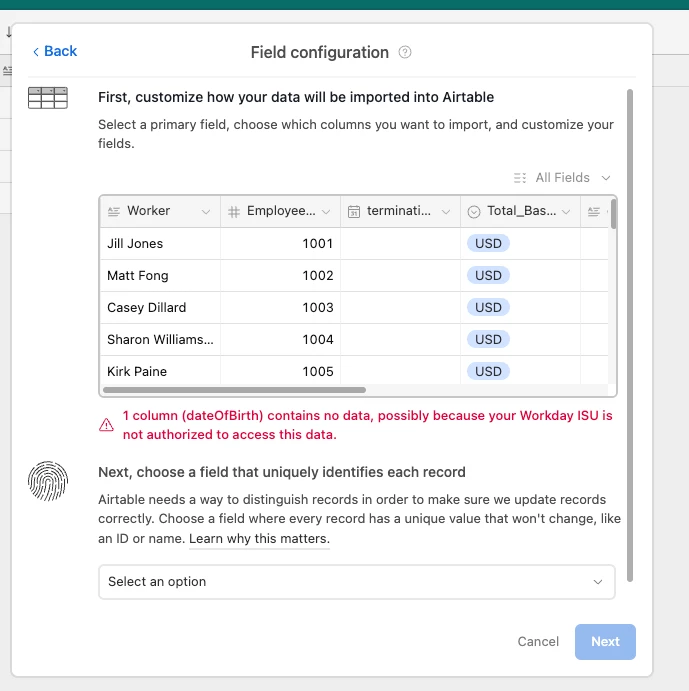The width and height of the screenshot is (689, 691).
Task: Expand the Worker column dropdown
Action: coord(205,212)
